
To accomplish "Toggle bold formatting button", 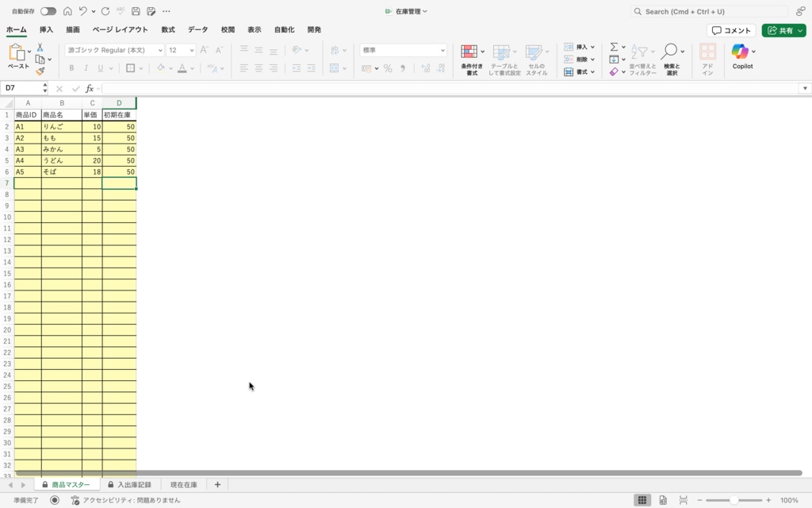I will pos(71,68).
